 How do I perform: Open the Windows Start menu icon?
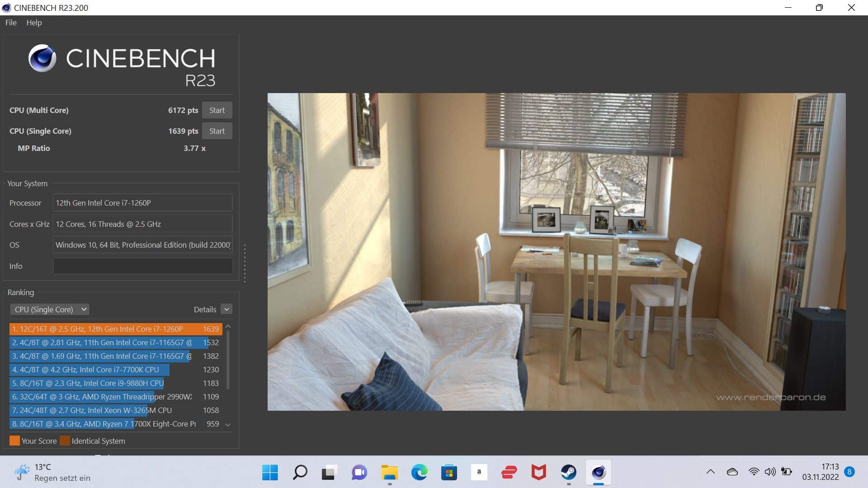(270, 473)
